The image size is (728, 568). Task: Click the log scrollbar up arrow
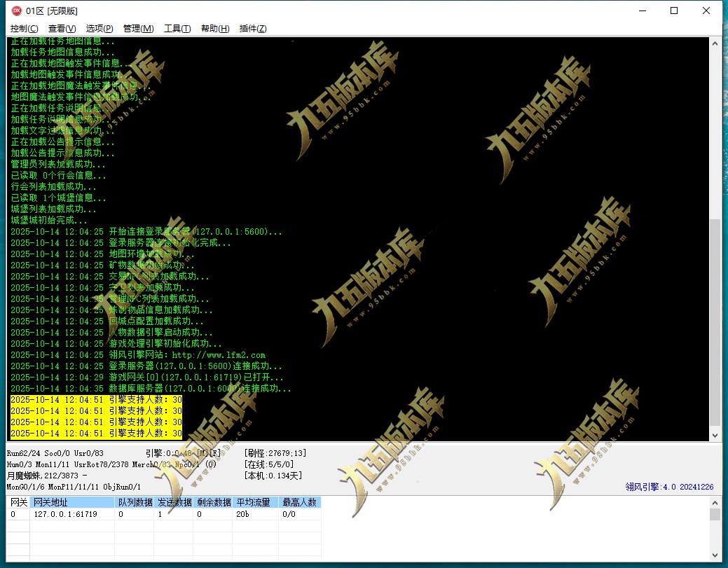click(x=715, y=43)
